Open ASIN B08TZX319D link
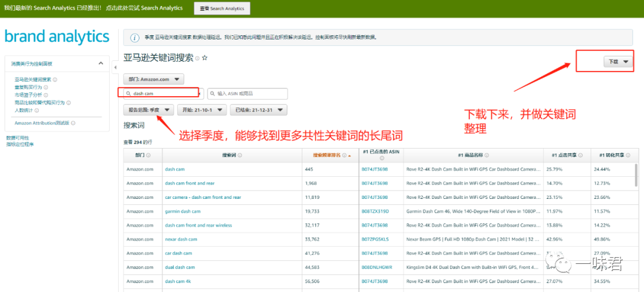Screen dimensions: 644x292 (375, 211)
